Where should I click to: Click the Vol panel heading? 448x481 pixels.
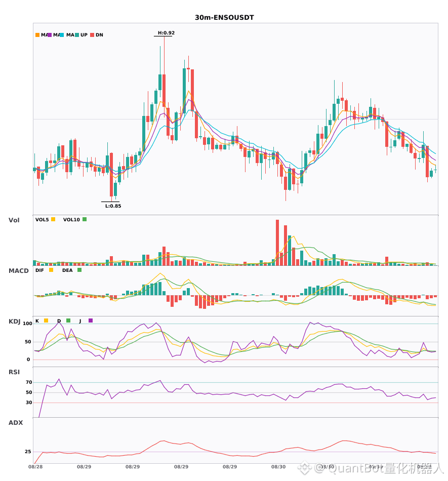pos(14,220)
